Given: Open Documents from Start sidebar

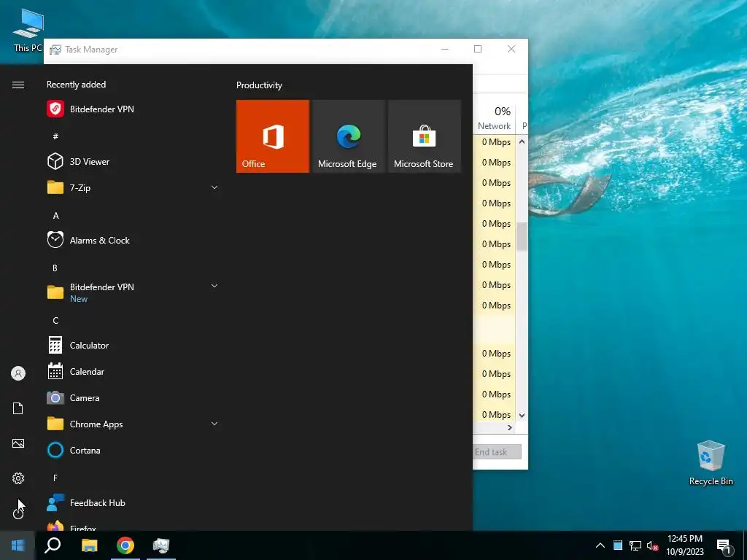Looking at the screenshot, I should (18, 408).
